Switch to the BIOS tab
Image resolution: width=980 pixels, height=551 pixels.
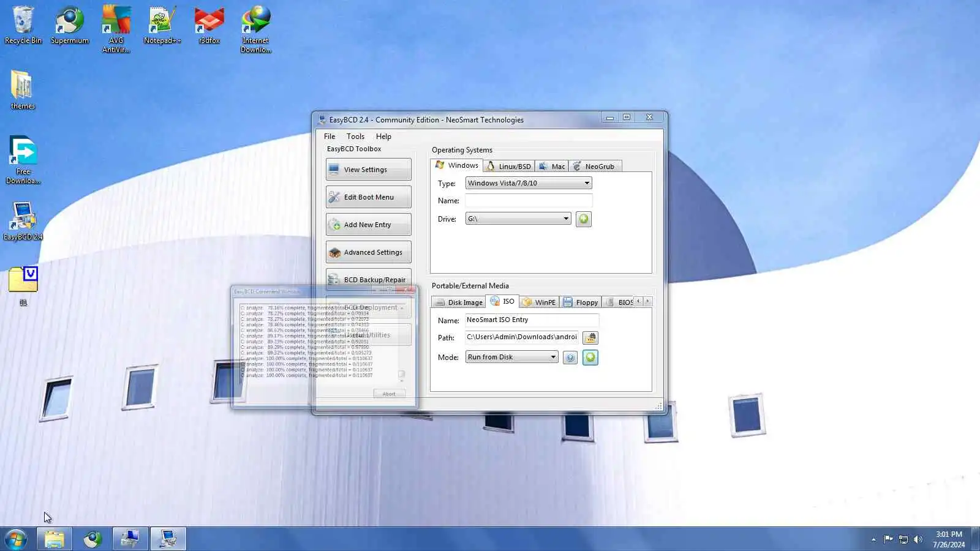coord(619,302)
